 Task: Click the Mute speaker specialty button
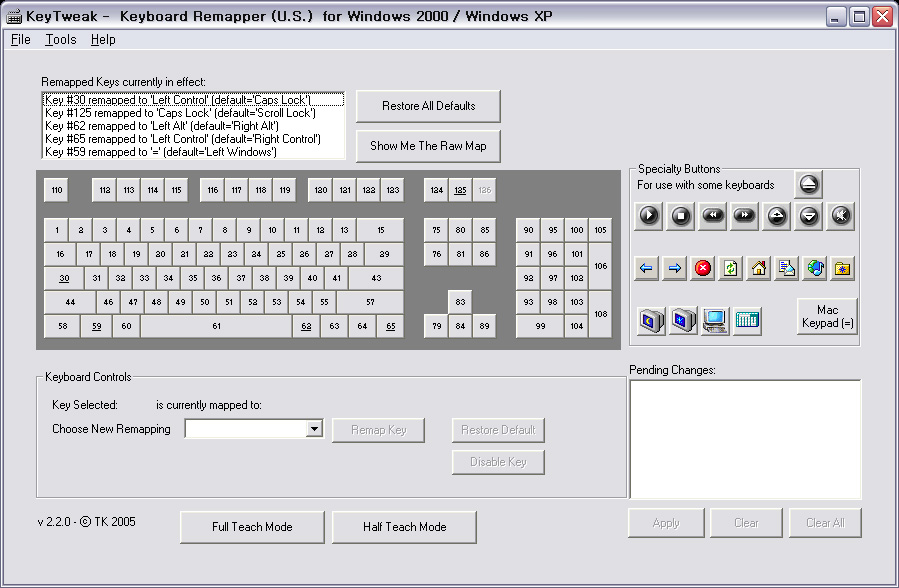(841, 216)
